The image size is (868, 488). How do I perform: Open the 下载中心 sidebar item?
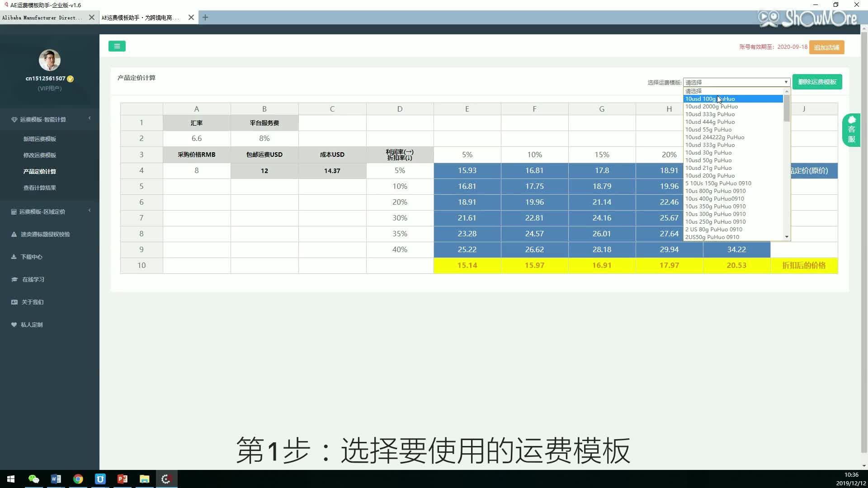(x=31, y=257)
